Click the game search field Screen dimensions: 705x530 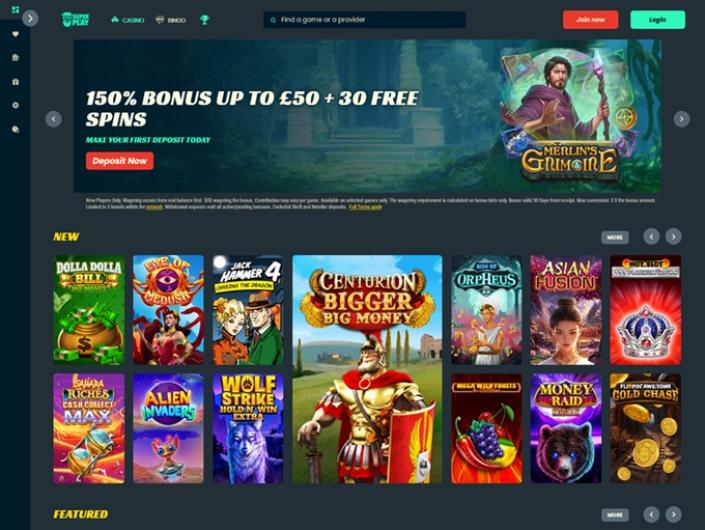(365, 20)
